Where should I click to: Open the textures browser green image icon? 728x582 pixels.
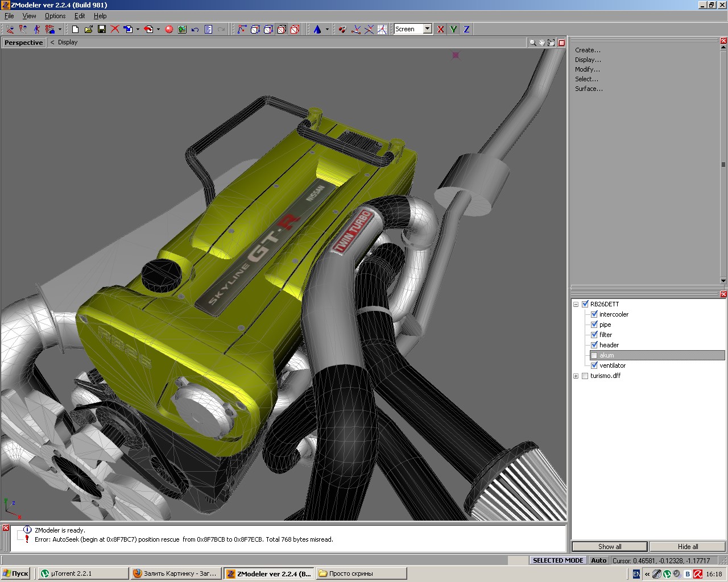[182, 29]
